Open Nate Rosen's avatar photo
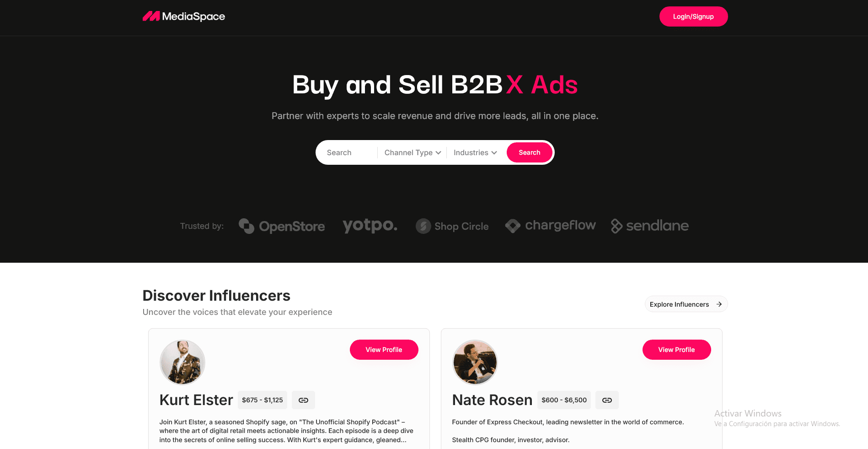Screen dimensions: 868x449 pos(475,362)
